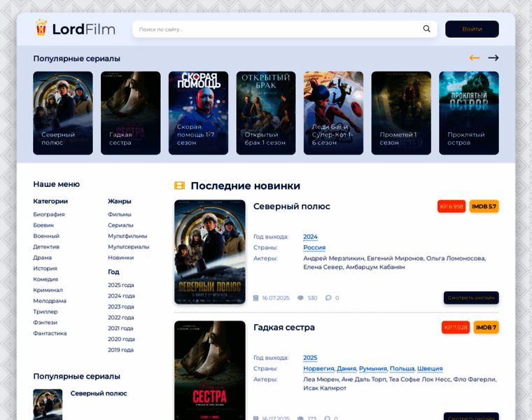The height and width of the screenshot is (420, 532).
Task: Click the right dark carousel arrow
Action: click(x=493, y=58)
